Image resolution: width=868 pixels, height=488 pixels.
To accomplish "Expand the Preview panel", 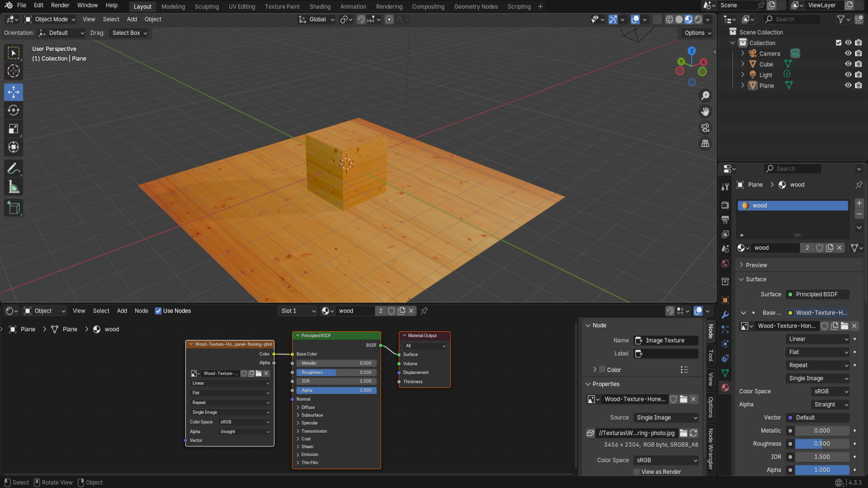I will tap(756, 265).
